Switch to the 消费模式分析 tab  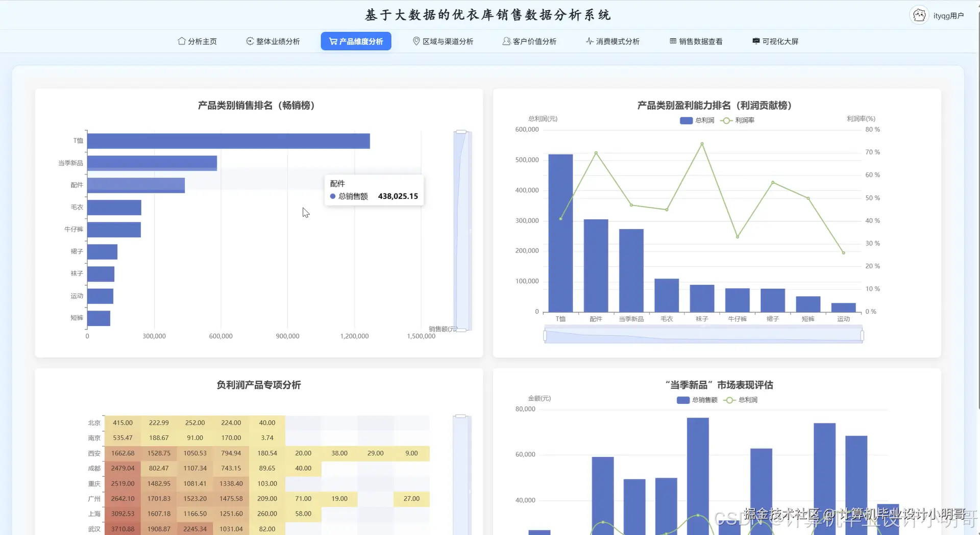point(612,41)
